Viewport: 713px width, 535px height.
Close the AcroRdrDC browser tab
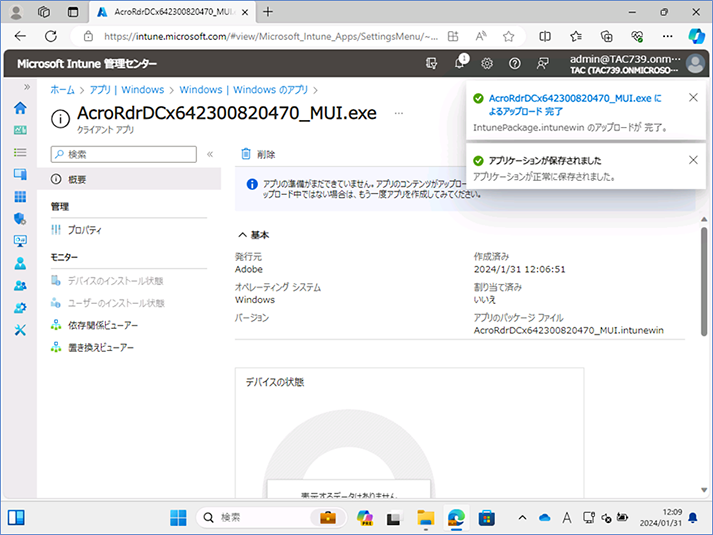click(x=245, y=12)
